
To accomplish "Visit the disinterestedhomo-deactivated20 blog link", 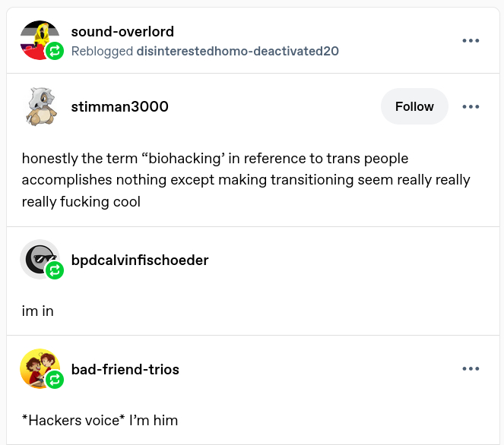I will click(237, 51).
